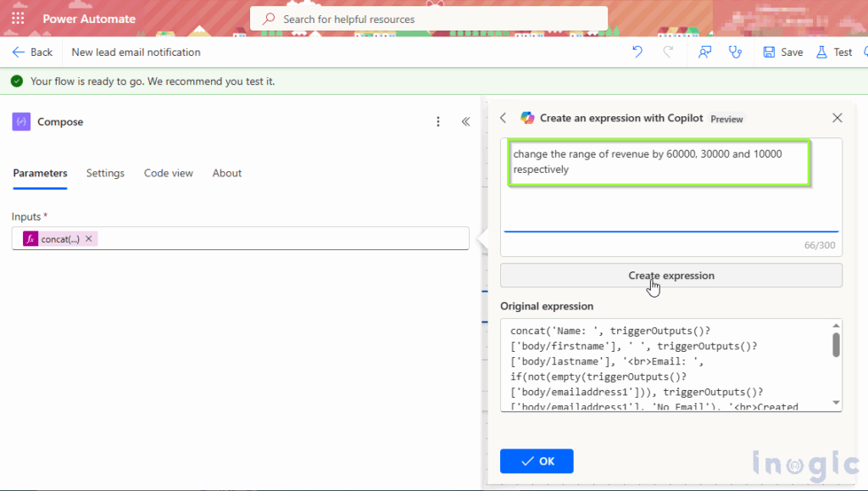Viewport: 868px width, 491px height.
Task: Remove the concat expression via its X
Action: click(x=88, y=238)
